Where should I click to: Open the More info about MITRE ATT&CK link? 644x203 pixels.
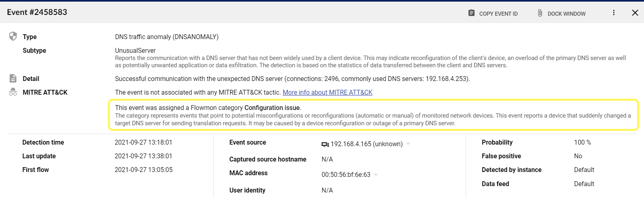click(x=327, y=92)
